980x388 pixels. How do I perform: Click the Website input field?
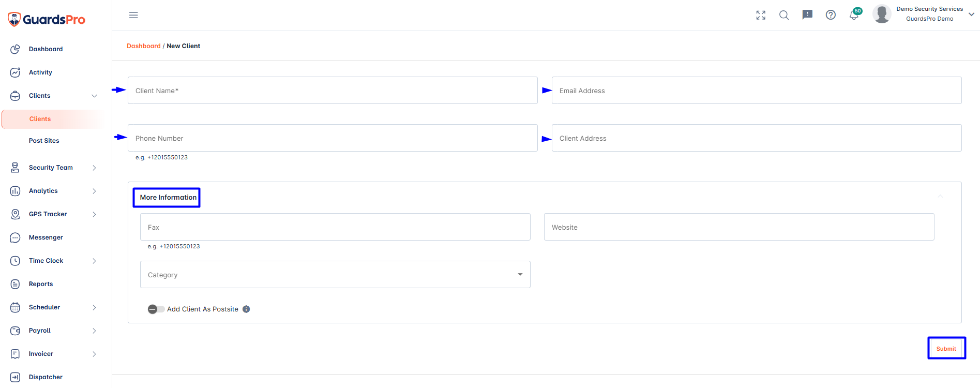(x=738, y=227)
